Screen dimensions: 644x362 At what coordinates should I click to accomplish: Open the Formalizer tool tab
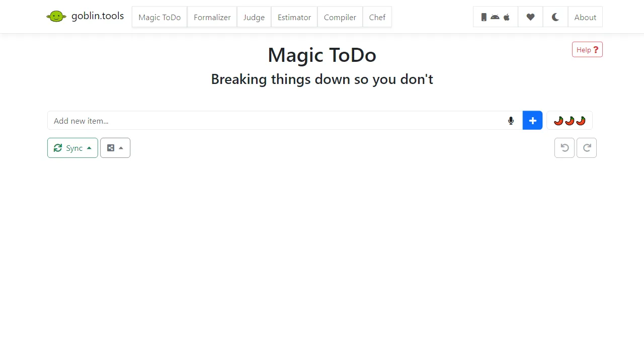coord(212,17)
